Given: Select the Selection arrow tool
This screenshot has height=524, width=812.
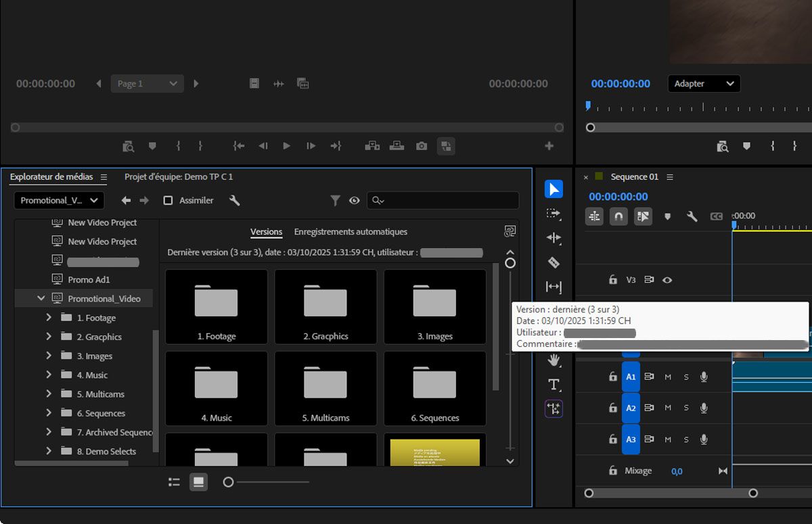Looking at the screenshot, I should (554, 189).
